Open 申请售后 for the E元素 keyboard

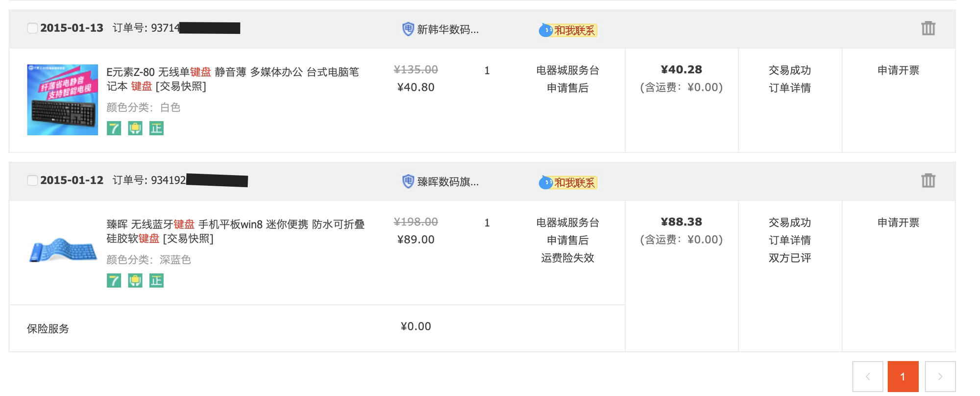click(567, 88)
